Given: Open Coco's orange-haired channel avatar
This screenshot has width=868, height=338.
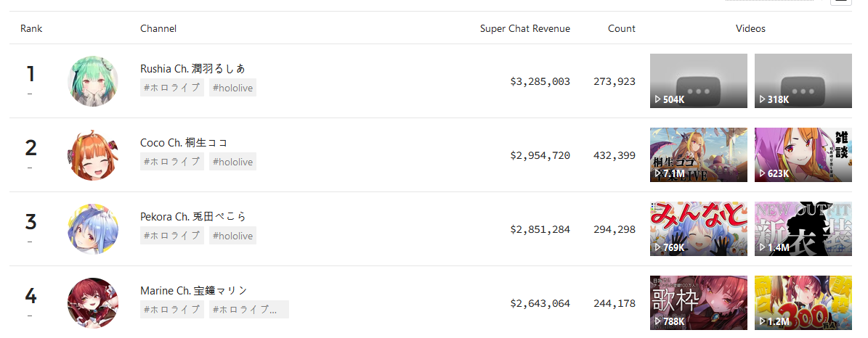Looking at the screenshot, I should tap(93, 154).
